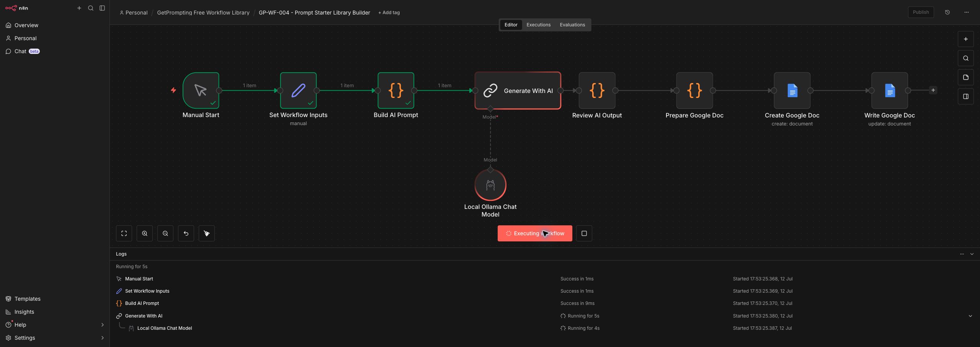Screen dimensions: 980x347
Task: Select the Local Ollama Chat Model log row
Action: tap(545, 328)
